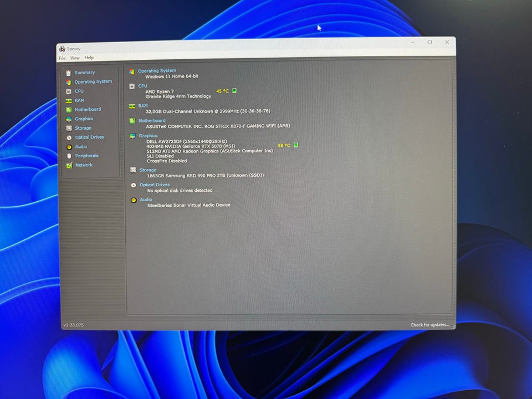The height and width of the screenshot is (399, 532).
Task: Click the version number v1.33.075
Action: point(73,325)
